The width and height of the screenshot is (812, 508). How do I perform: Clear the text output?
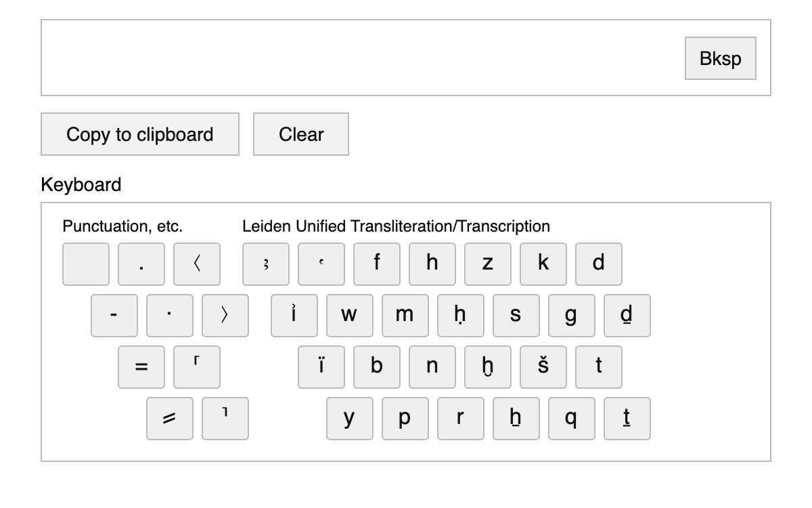coord(301,134)
